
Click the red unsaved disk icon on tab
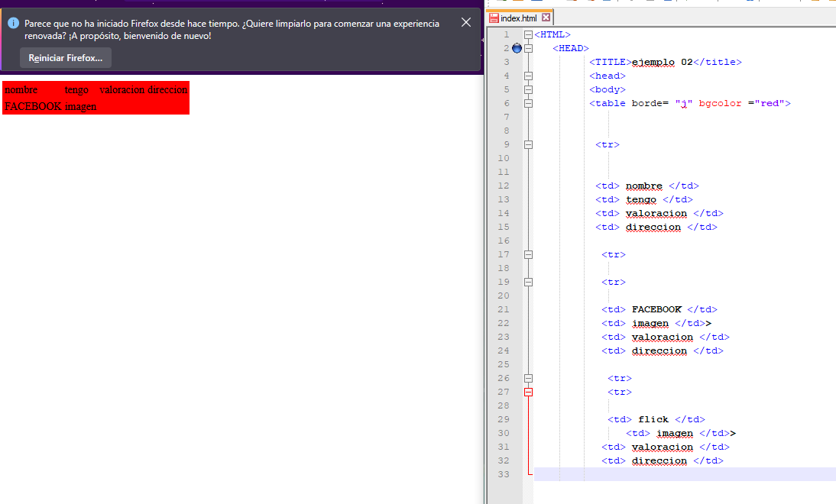[494, 18]
